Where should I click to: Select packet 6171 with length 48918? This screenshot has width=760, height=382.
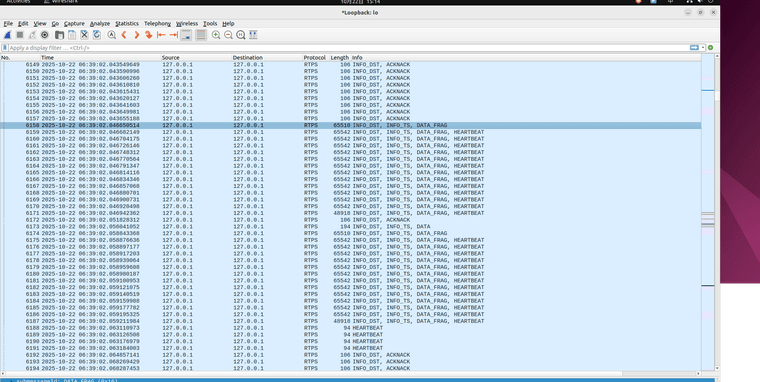click(x=350, y=213)
